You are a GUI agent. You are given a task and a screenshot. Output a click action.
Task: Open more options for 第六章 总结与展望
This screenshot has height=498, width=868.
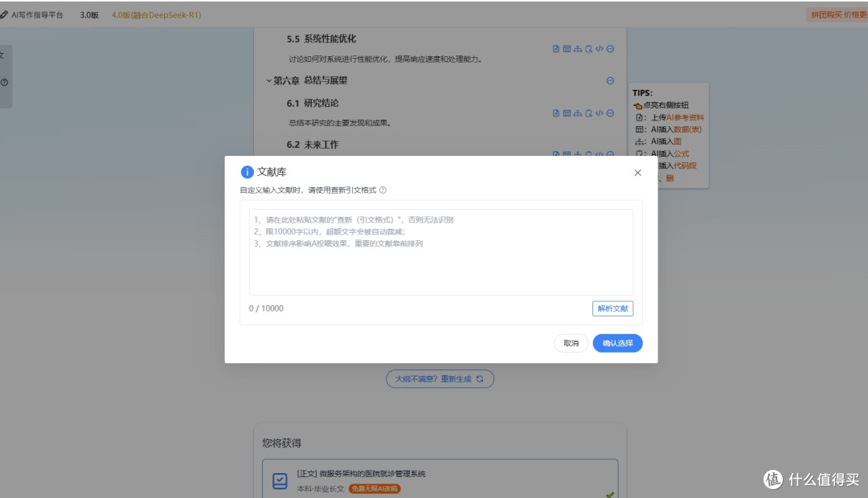(610, 81)
